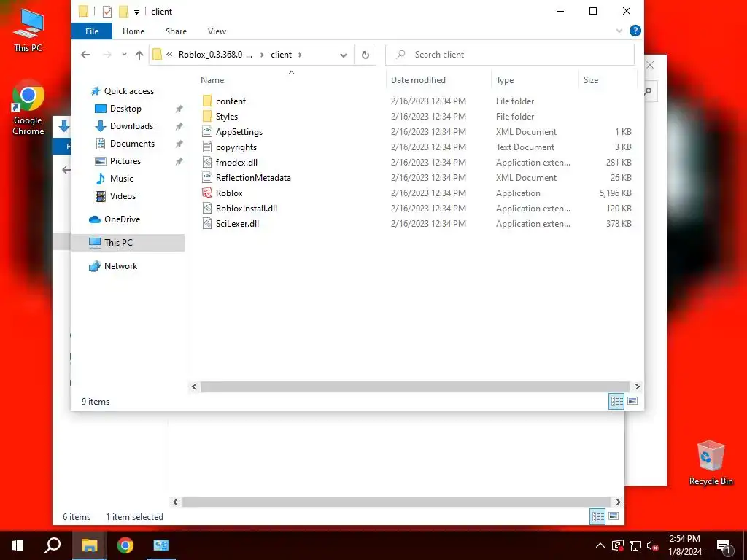Go up one folder level arrow

click(139, 55)
